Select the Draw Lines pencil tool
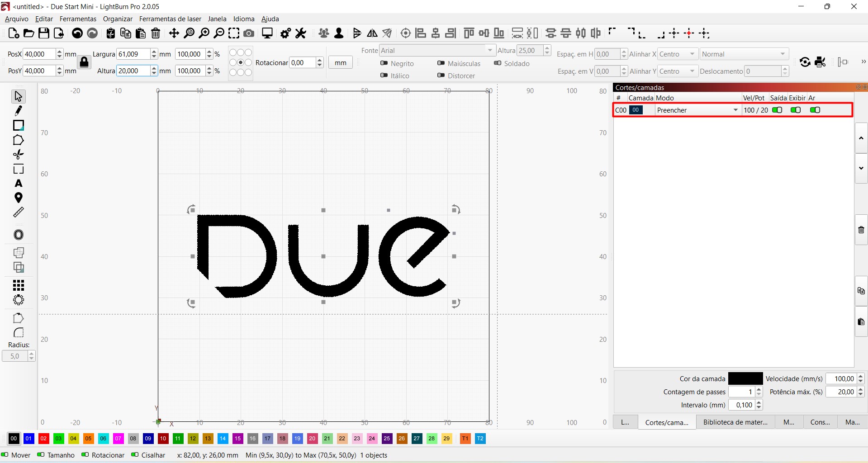The width and height of the screenshot is (868, 463). point(19,111)
